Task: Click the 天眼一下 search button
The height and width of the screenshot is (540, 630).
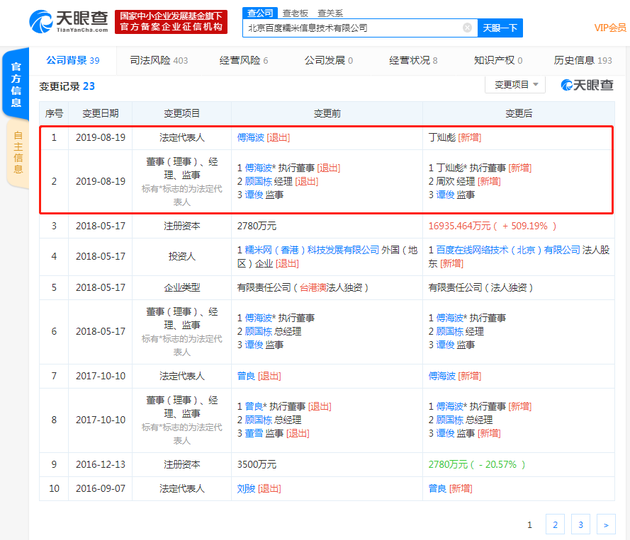Action: (x=504, y=28)
